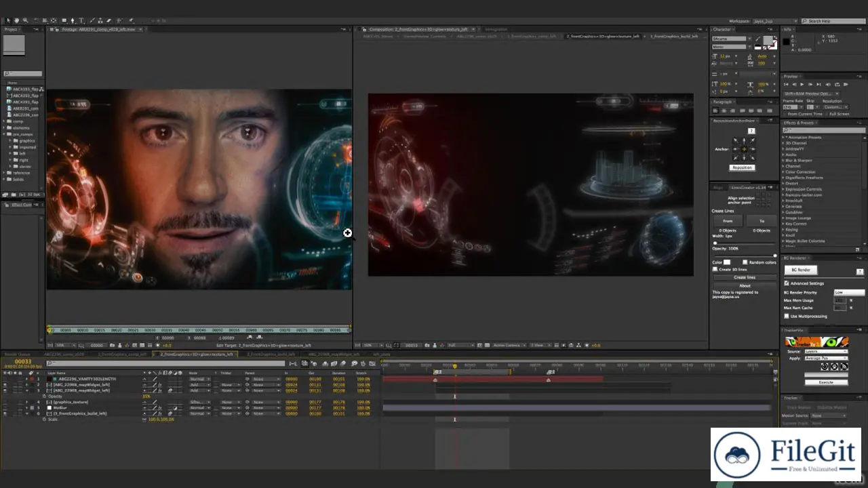Select the Pen tool
Screen dimensions: 868x488
coord(73,20)
